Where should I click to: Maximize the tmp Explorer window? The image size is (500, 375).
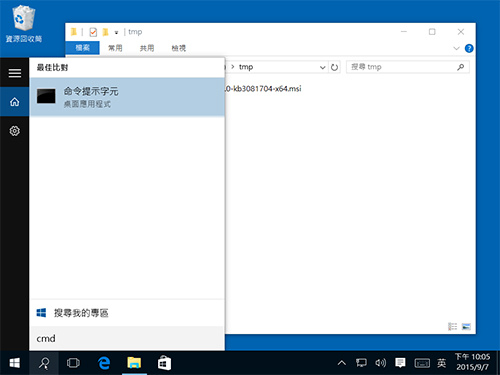pyautogui.click(x=432, y=32)
